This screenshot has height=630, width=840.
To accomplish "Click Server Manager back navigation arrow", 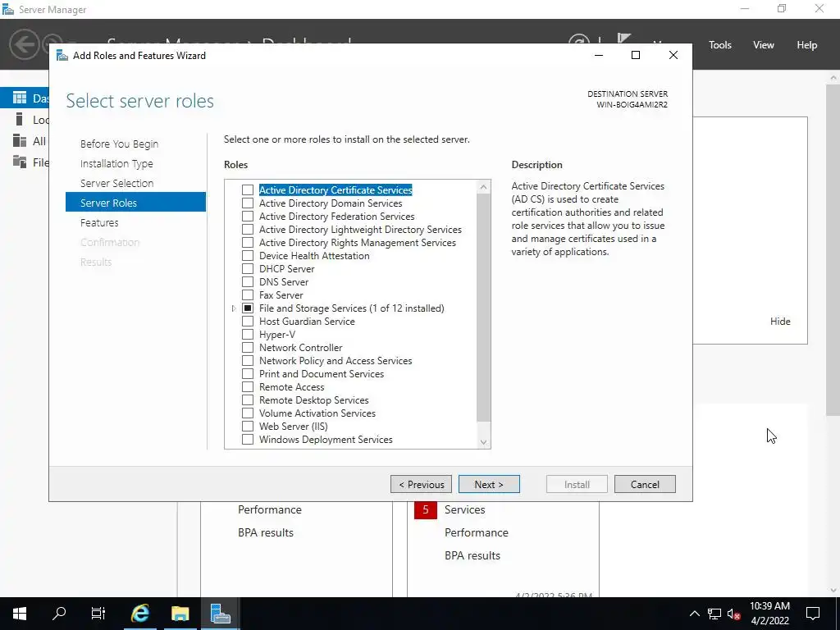I will 24,44.
